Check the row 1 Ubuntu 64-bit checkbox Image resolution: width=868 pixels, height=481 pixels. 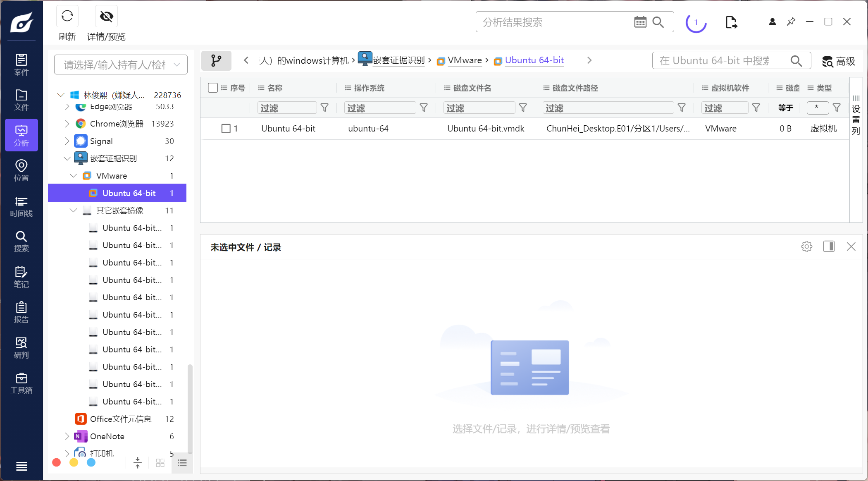pyautogui.click(x=226, y=129)
